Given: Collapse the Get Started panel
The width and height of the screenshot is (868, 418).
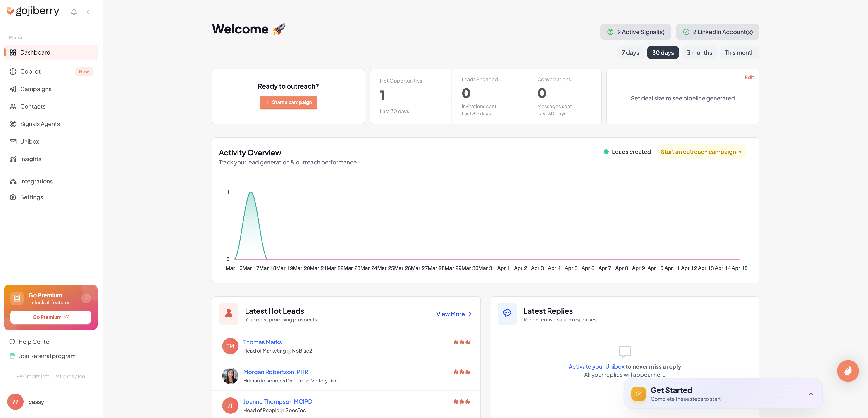Looking at the screenshot, I should coord(811,393).
